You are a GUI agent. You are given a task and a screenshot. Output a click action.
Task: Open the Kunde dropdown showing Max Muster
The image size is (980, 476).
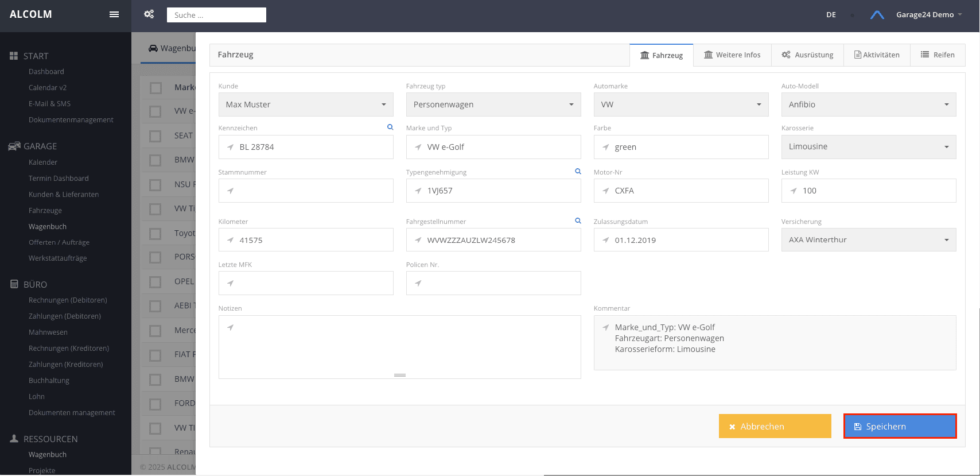(x=306, y=105)
